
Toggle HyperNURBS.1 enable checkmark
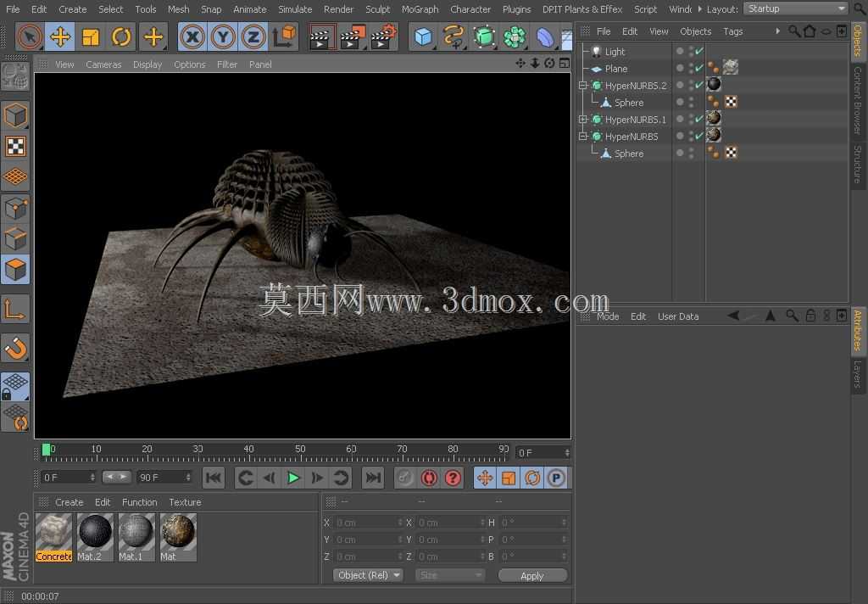pos(699,119)
